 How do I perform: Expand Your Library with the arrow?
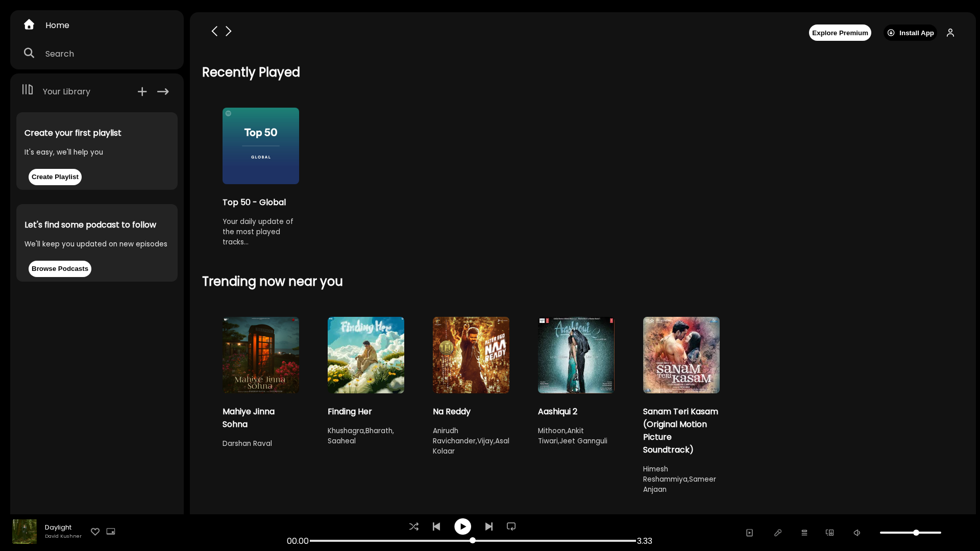[x=163, y=92]
